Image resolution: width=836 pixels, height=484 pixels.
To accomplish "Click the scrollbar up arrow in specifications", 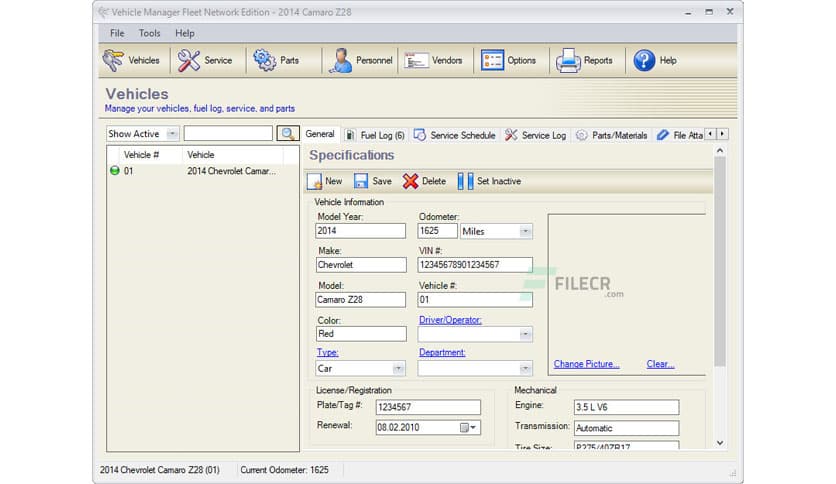I will coord(720,151).
